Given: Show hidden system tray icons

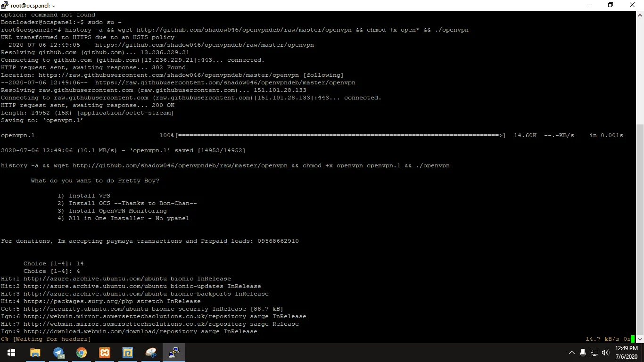Looking at the screenshot, I should (572, 353).
